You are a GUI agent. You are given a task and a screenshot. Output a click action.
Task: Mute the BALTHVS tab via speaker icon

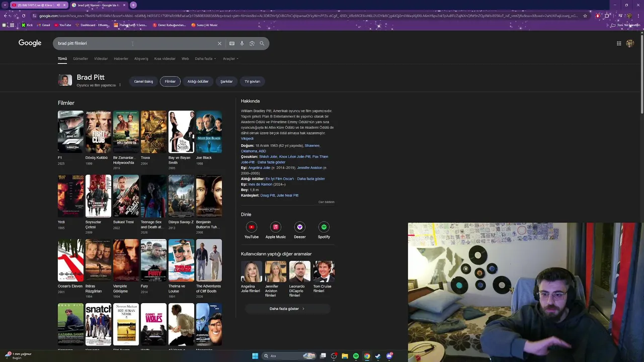(58, 5)
